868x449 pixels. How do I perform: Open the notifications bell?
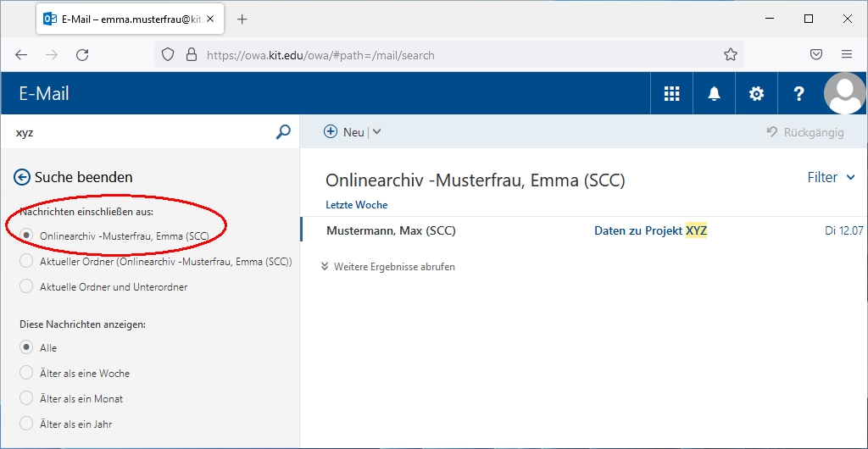[x=714, y=94]
